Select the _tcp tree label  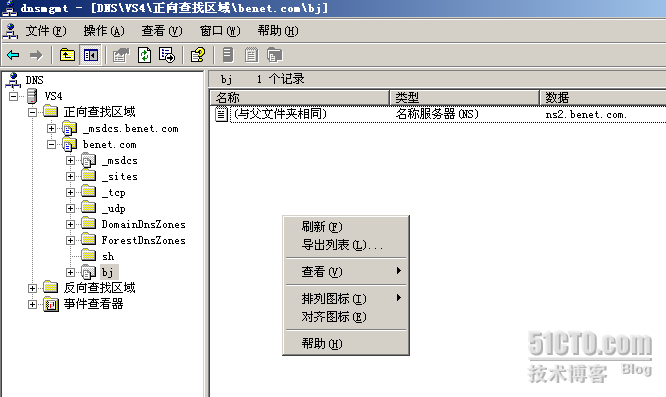(x=114, y=192)
